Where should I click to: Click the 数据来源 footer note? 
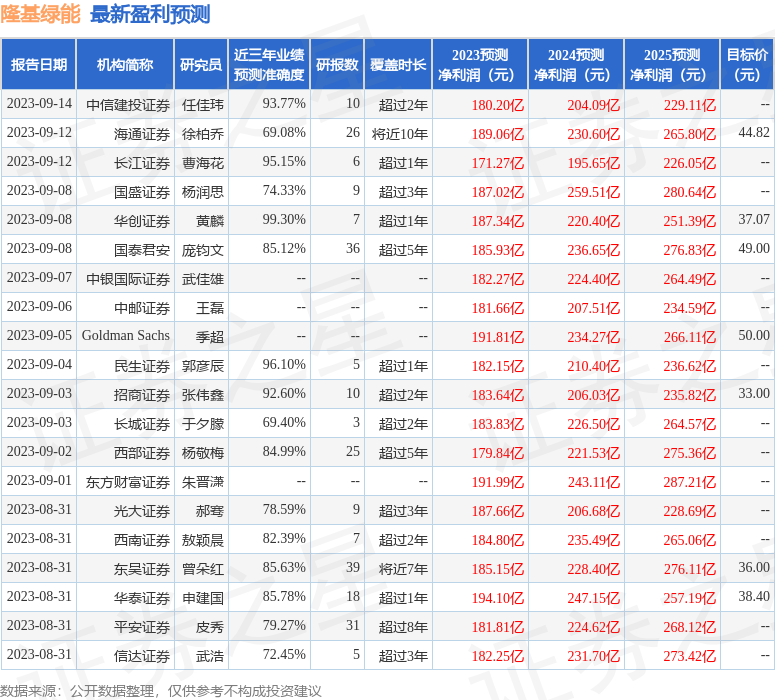(x=161, y=691)
